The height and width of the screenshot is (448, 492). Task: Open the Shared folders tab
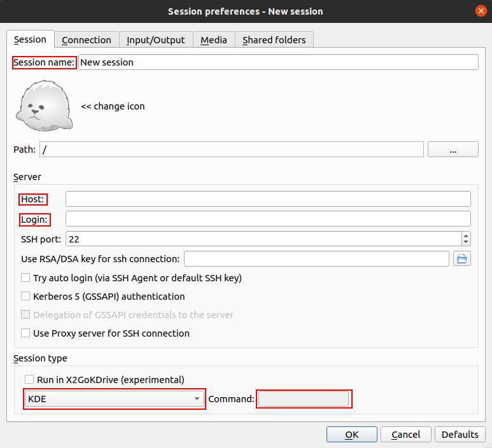pyautogui.click(x=274, y=40)
